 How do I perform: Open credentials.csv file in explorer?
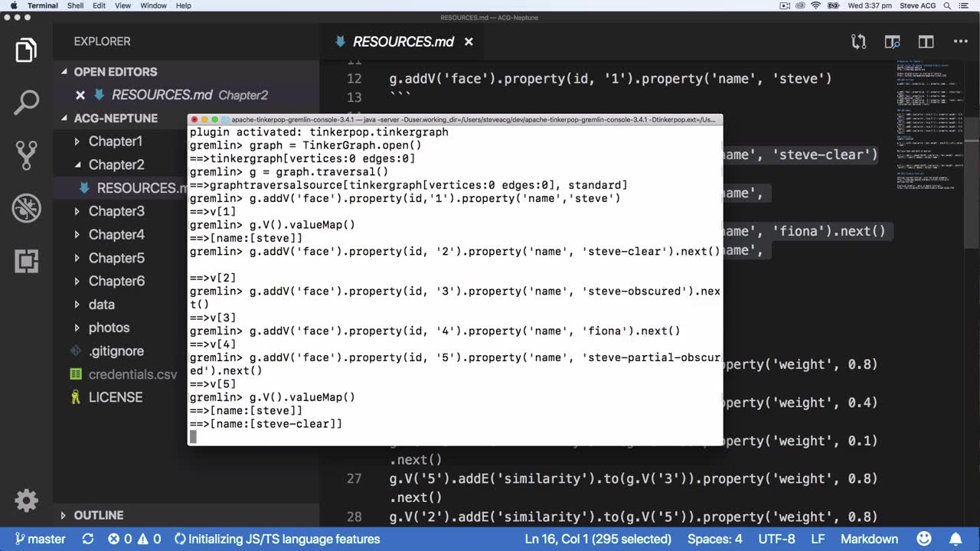pos(132,374)
